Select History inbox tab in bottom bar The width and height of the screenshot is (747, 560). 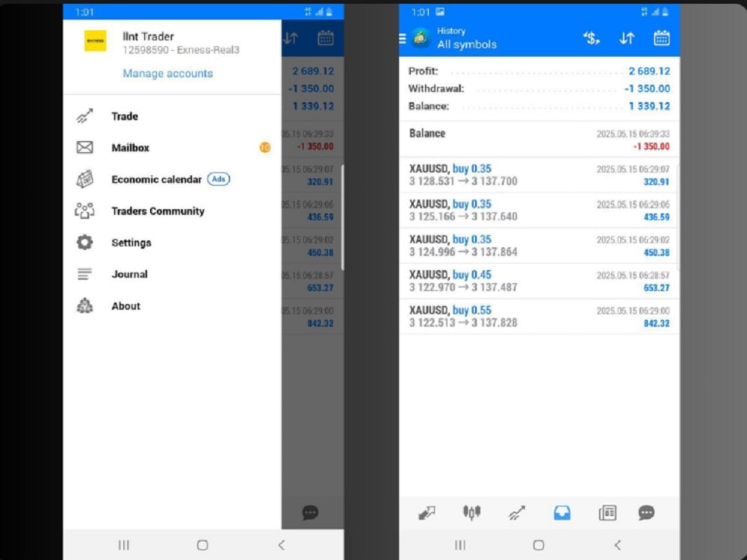[x=562, y=513]
